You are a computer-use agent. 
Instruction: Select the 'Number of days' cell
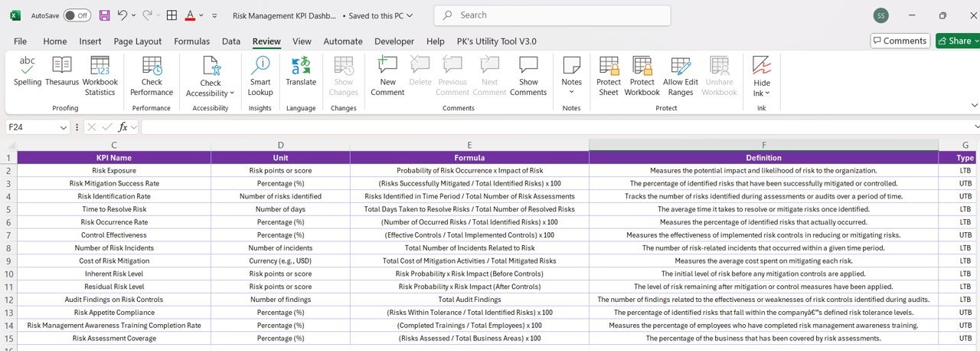280,209
